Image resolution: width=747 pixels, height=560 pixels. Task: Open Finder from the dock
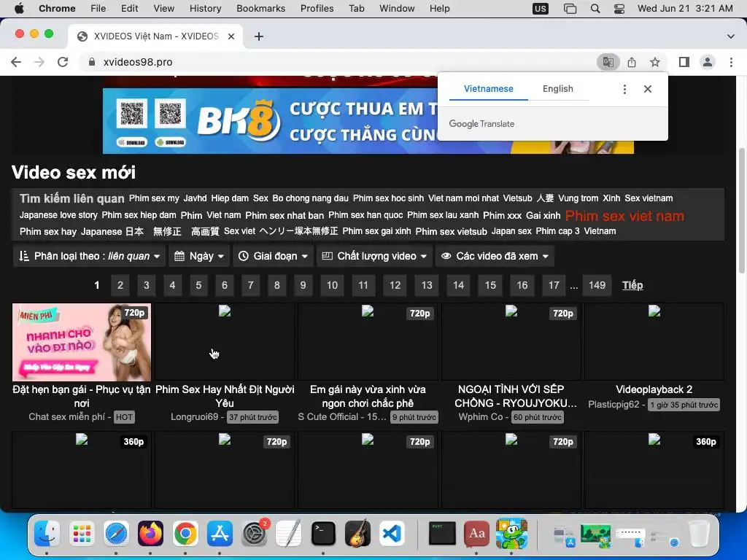(x=47, y=533)
